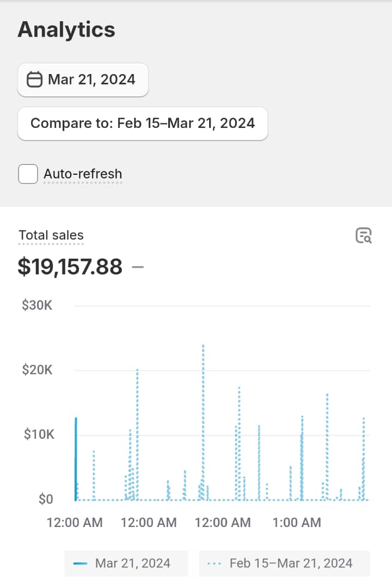Enable the Auto-refresh checkbox
This screenshot has width=392, height=588.
(x=28, y=174)
